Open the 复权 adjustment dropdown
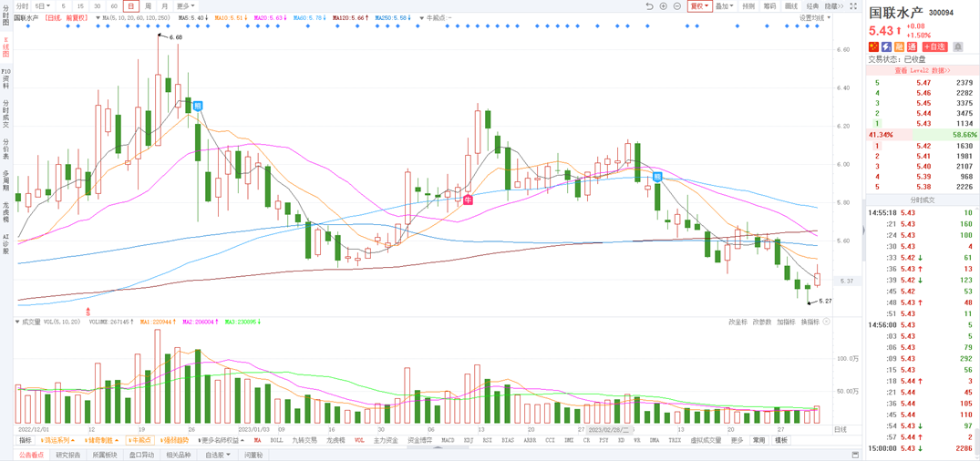Viewport: 980px width, 461px height. click(x=699, y=6)
